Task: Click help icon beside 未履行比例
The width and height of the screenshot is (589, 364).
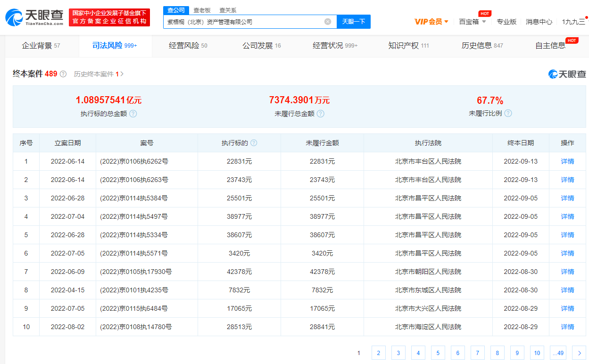Action: (508, 113)
